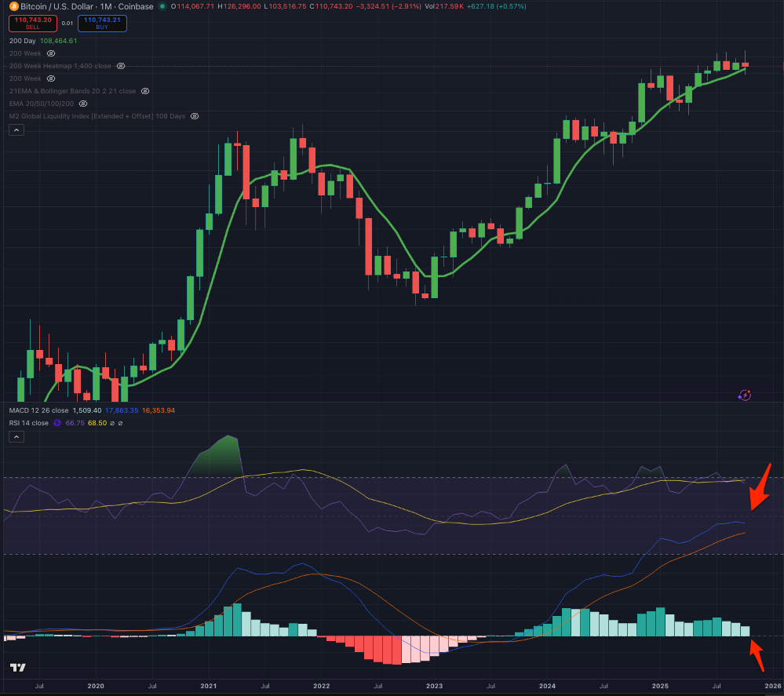Select the EMA 20/50/100/200 label
784x696 pixels.
click(42, 104)
